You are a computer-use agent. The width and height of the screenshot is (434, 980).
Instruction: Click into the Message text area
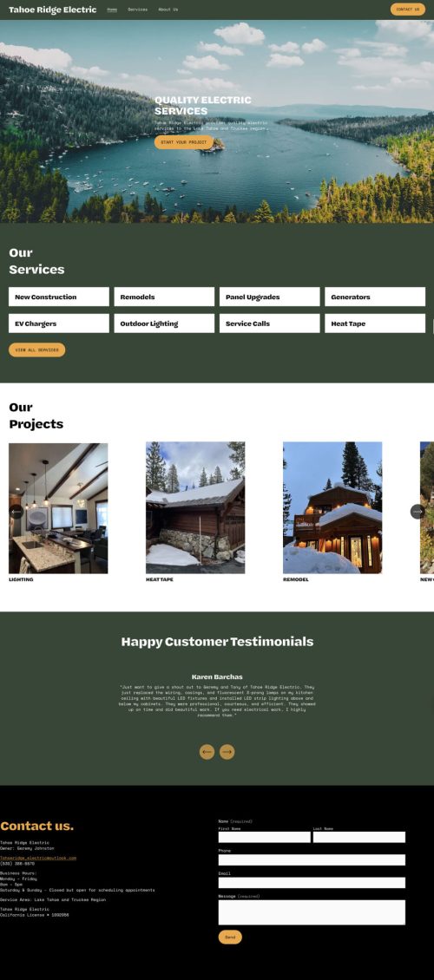pos(312,912)
